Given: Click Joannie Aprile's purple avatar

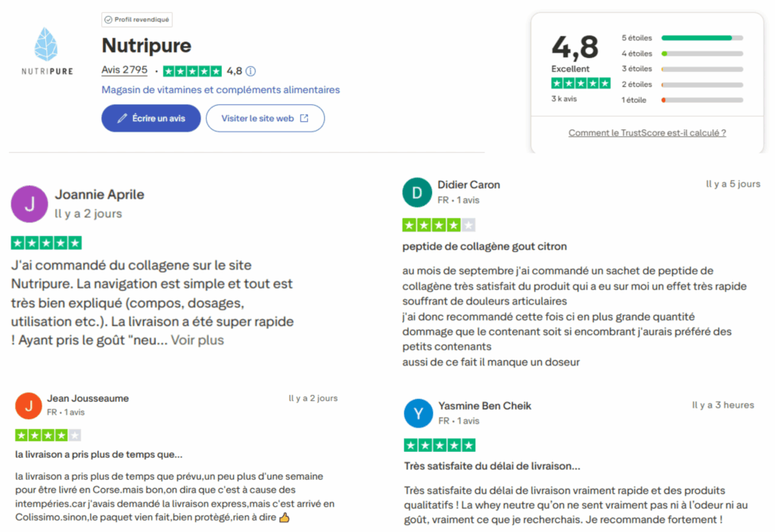Looking at the screenshot, I should 29,204.
